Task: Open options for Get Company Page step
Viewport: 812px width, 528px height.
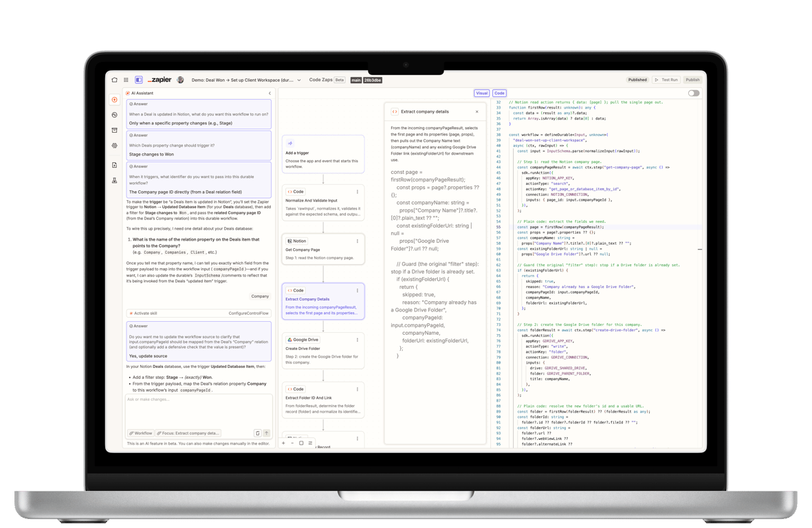Action: click(358, 241)
